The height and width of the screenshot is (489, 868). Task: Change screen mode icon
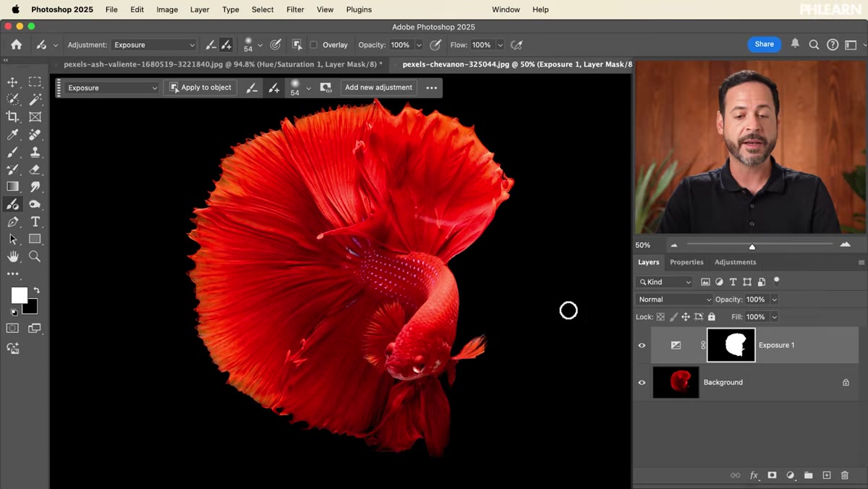35,328
